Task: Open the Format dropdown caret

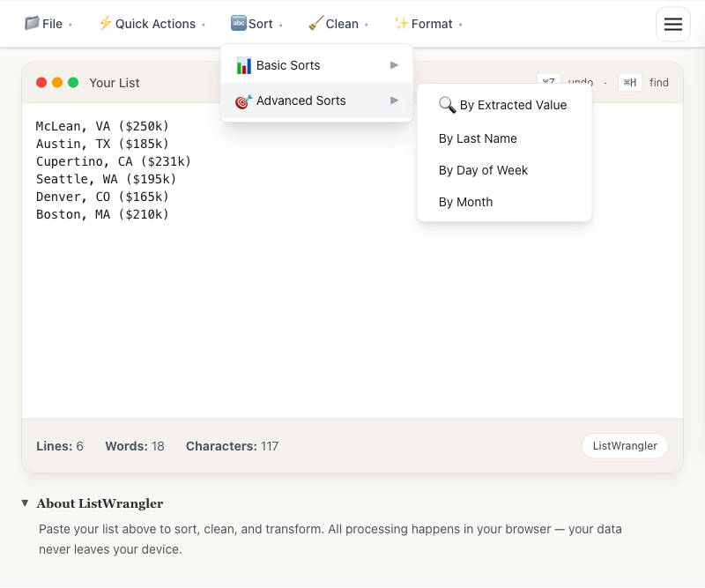Action: [459, 25]
